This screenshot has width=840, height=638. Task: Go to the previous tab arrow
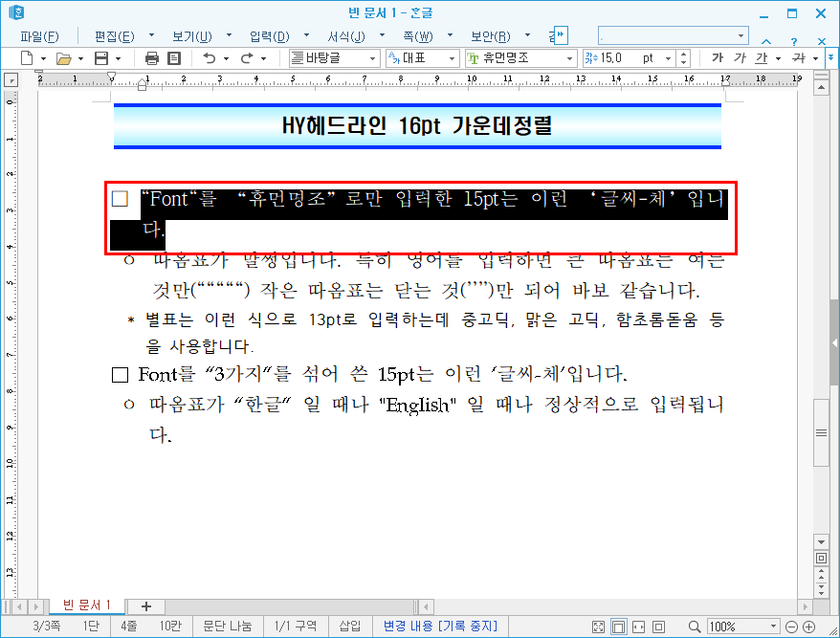pyautogui.click(x=20, y=607)
